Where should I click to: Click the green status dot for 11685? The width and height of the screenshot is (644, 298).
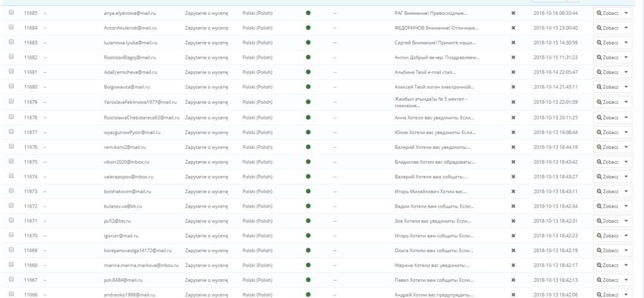point(308,13)
